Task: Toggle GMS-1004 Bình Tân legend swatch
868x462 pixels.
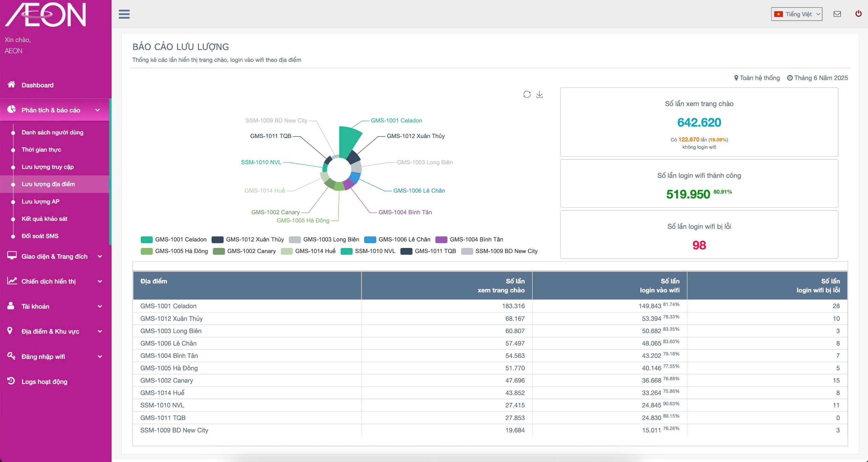Action: point(441,239)
